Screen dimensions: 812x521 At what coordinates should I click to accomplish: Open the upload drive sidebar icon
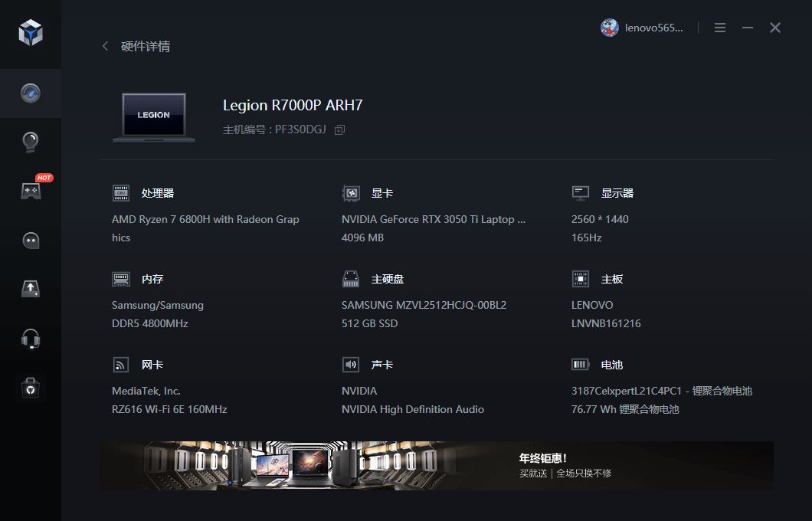31,289
